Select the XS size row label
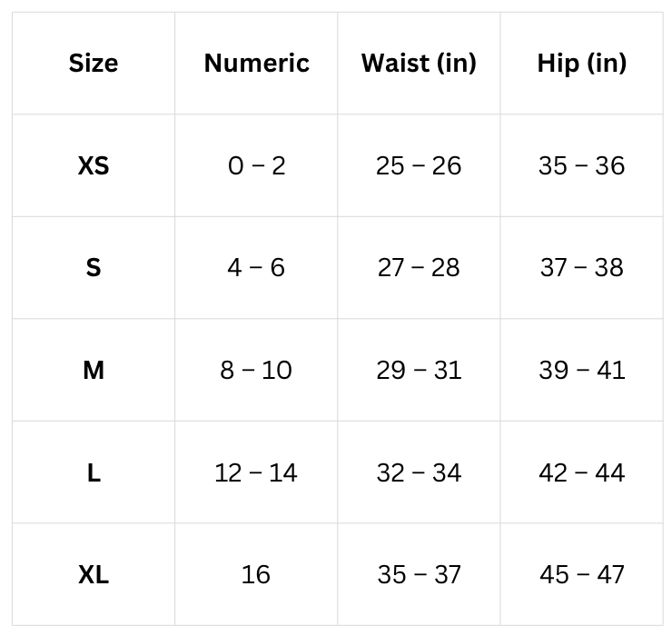672x636 pixels. [x=94, y=165]
